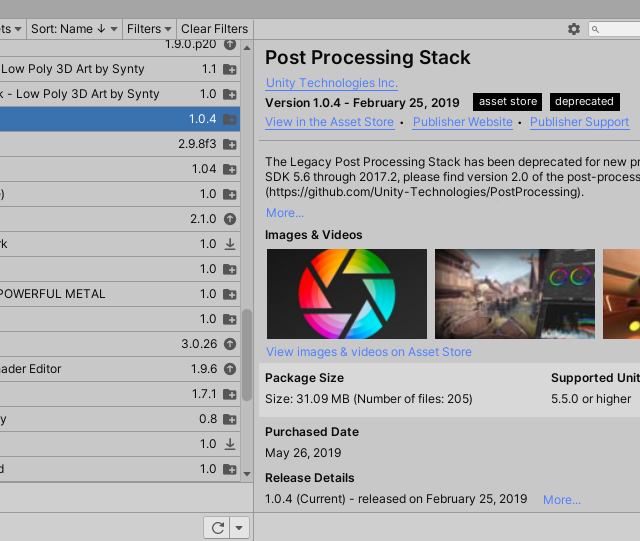Click the search packages input field
The height and width of the screenshot is (541, 640).
coord(614,29)
